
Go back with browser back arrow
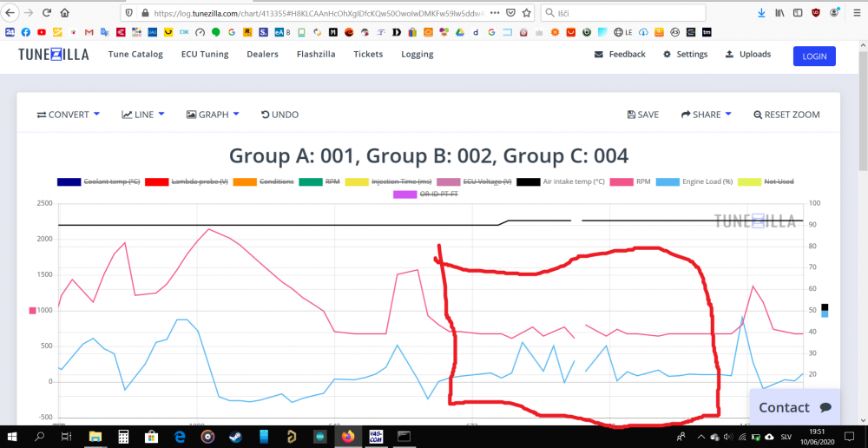click(x=10, y=12)
